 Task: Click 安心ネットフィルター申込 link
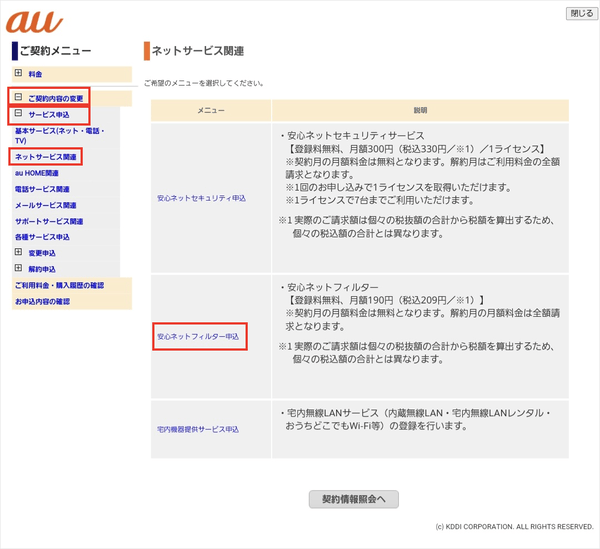pyautogui.click(x=199, y=337)
